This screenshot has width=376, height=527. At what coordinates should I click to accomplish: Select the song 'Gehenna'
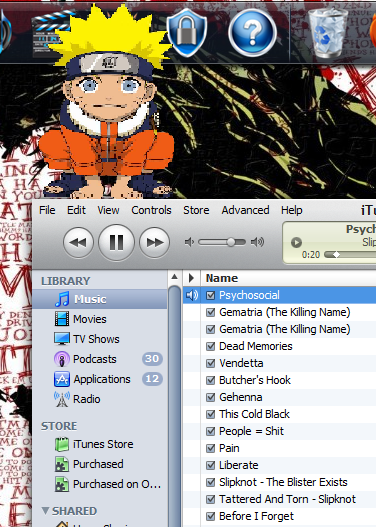point(241,397)
